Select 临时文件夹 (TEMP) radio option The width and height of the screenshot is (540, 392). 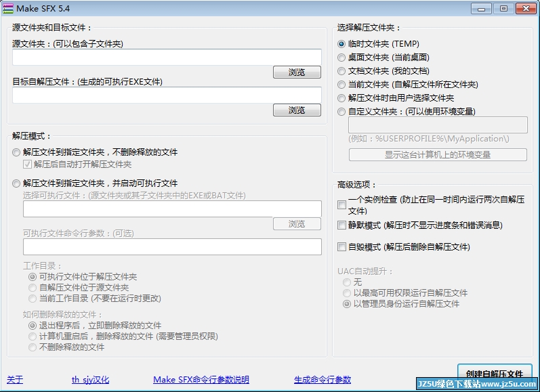pyautogui.click(x=341, y=44)
